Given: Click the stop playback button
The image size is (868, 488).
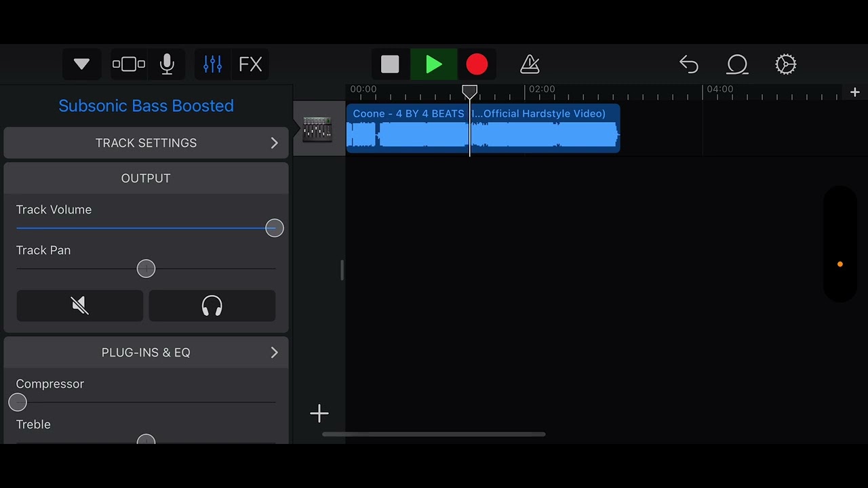Looking at the screenshot, I should click(x=390, y=64).
